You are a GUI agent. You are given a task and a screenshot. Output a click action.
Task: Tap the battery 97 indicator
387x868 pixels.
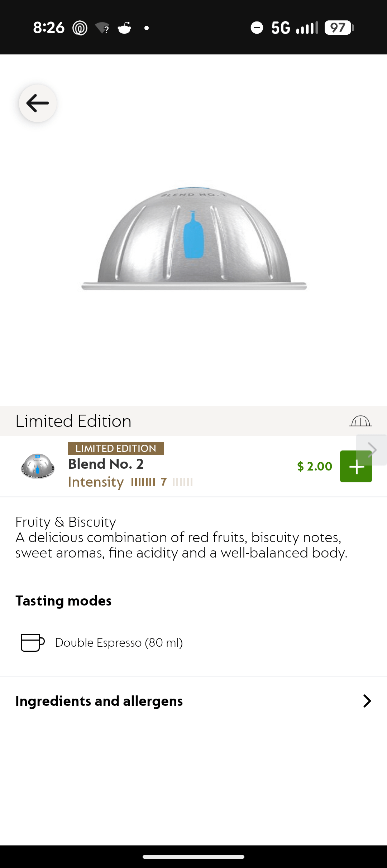(339, 28)
